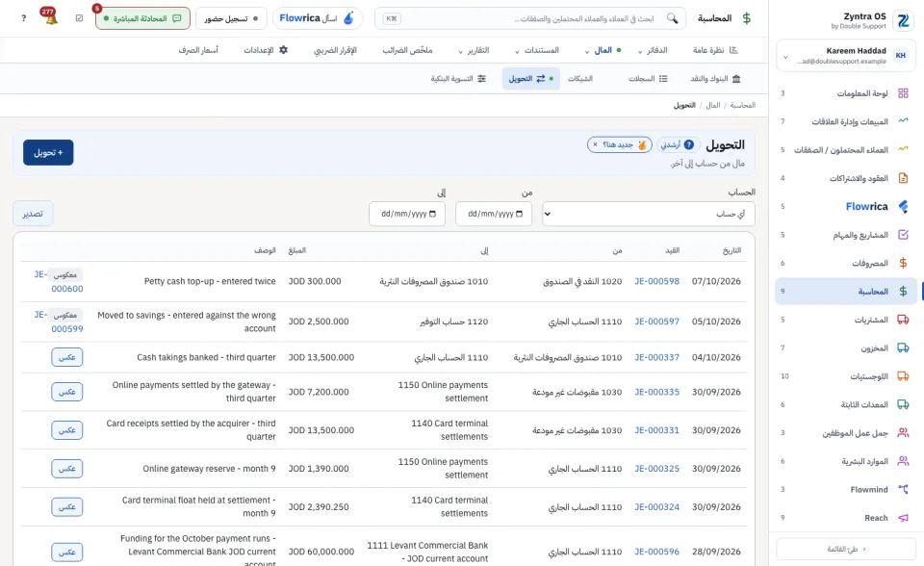This screenshot has height=566, width=924.
Task: Open the Flowmind icon in sidebar
Action: point(903,489)
